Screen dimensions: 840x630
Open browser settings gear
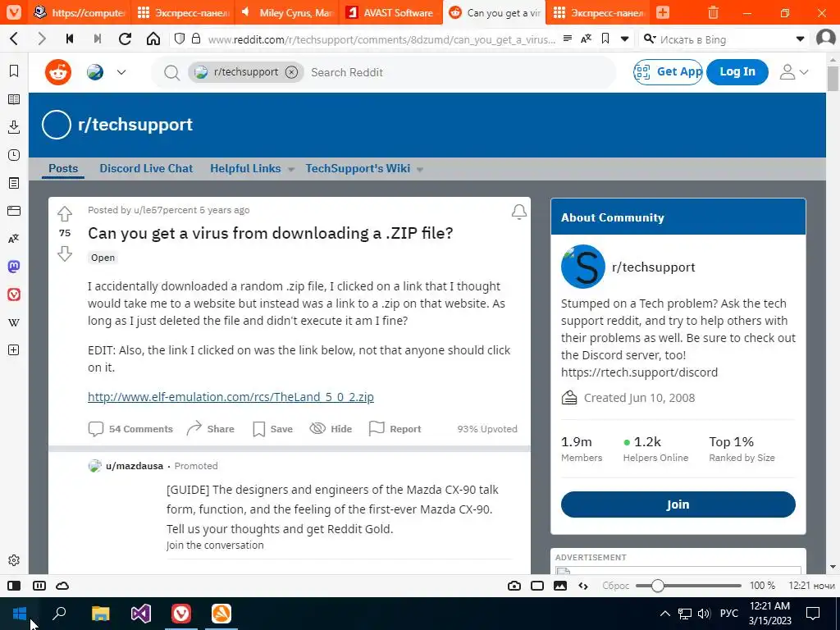click(x=14, y=560)
